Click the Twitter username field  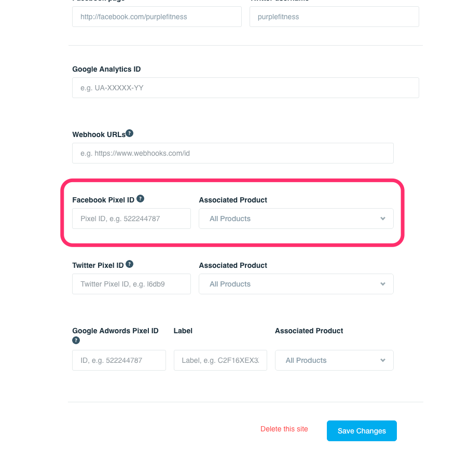pos(334,17)
